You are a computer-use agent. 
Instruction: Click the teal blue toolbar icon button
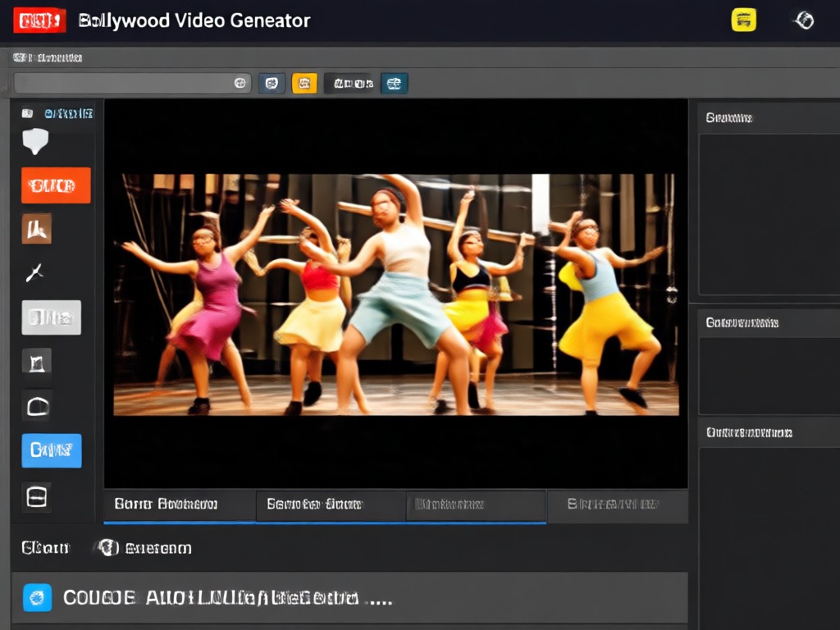click(x=395, y=83)
